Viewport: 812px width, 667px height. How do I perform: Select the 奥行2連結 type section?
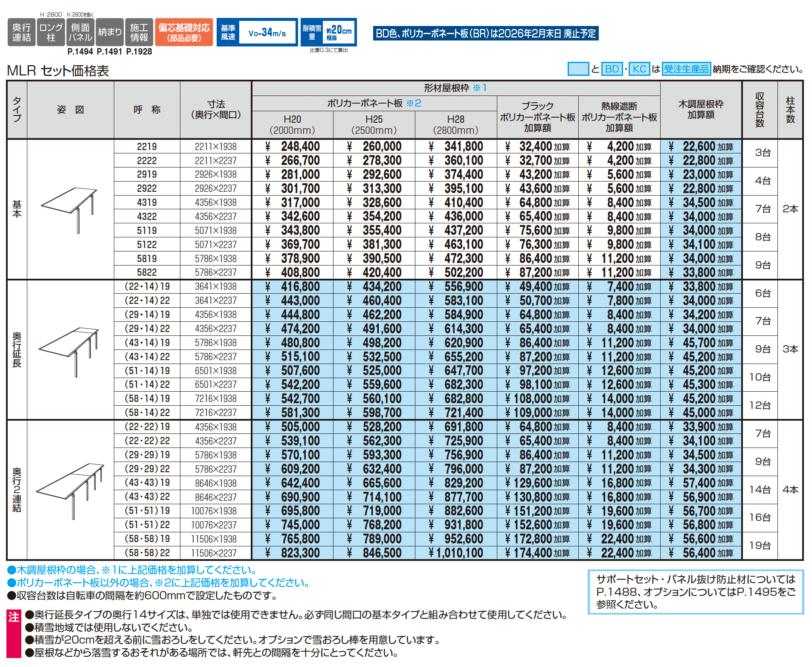(17, 490)
